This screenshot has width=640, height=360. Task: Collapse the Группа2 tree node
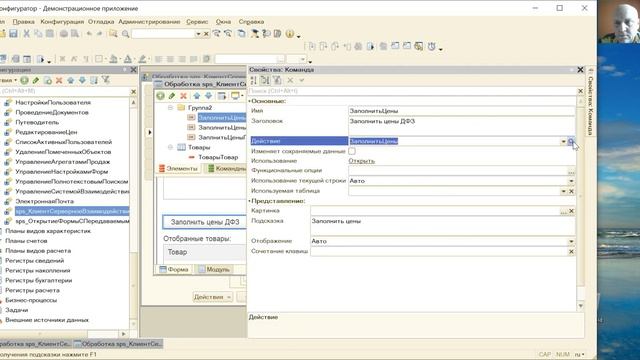170,107
